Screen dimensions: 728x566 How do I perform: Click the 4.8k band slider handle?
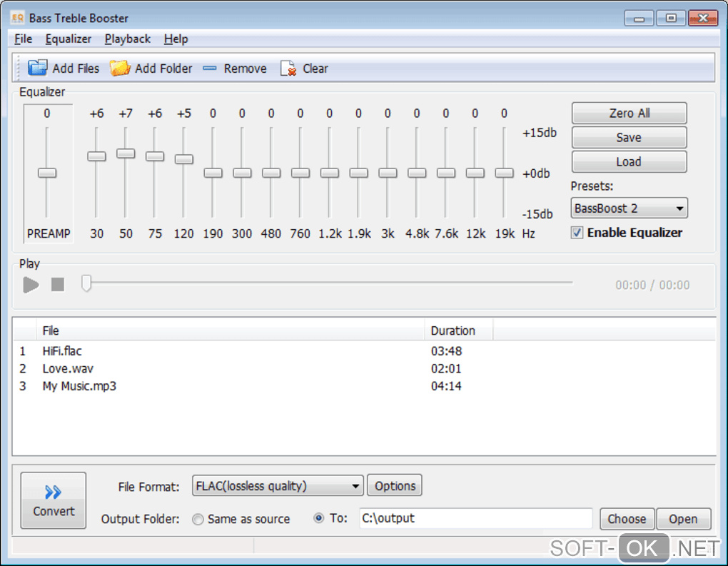click(x=417, y=173)
